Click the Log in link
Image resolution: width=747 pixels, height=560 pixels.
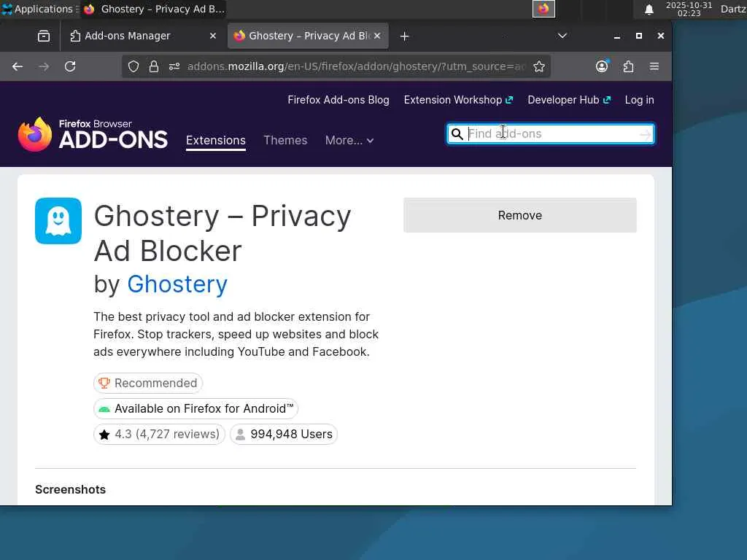coord(639,100)
